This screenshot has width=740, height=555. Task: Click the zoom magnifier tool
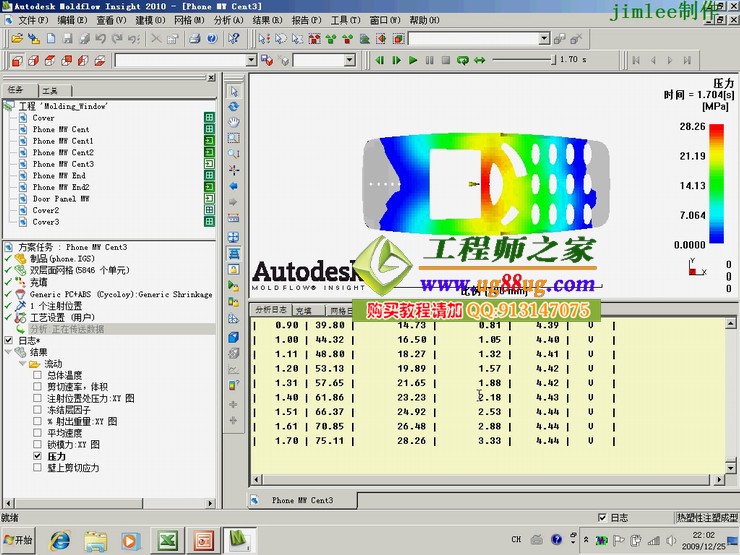pyautogui.click(x=234, y=154)
